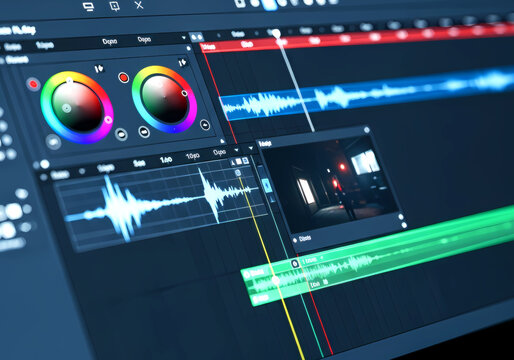The width and height of the screenshot is (514, 360).
Task: Select the leftmost tab in the waveform panel header
Action: click(60, 174)
